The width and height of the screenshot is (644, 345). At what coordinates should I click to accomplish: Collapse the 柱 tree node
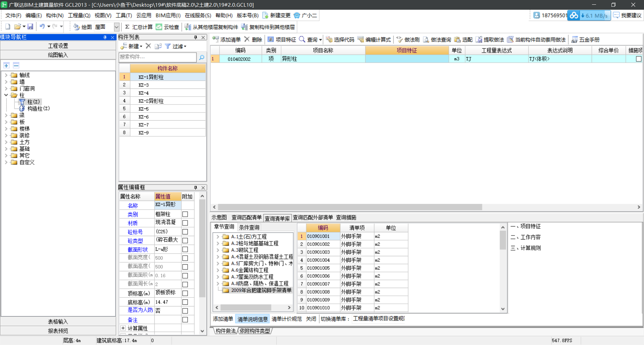click(x=6, y=95)
